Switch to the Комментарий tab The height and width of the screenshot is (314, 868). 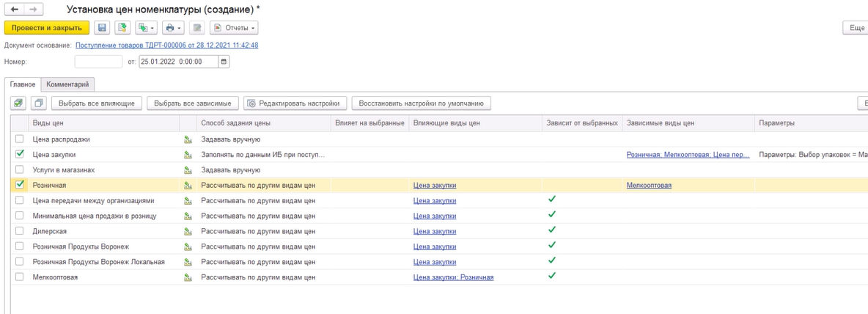pos(67,85)
